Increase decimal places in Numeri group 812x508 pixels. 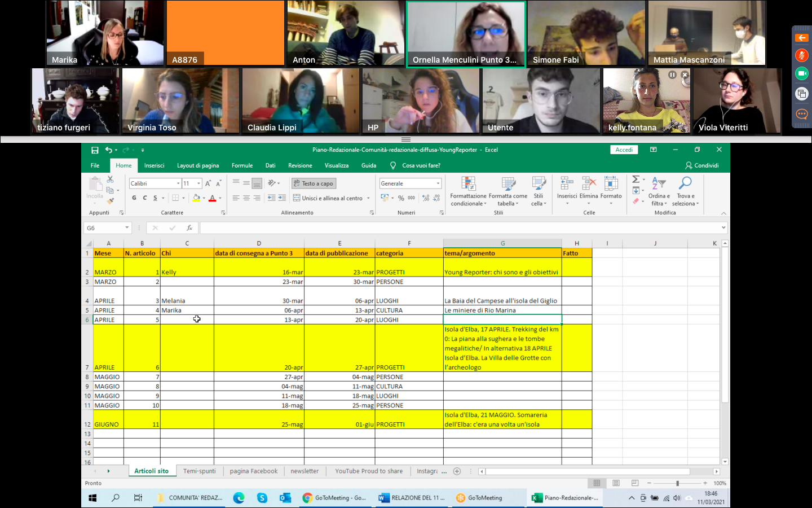[x=426, y=198]
